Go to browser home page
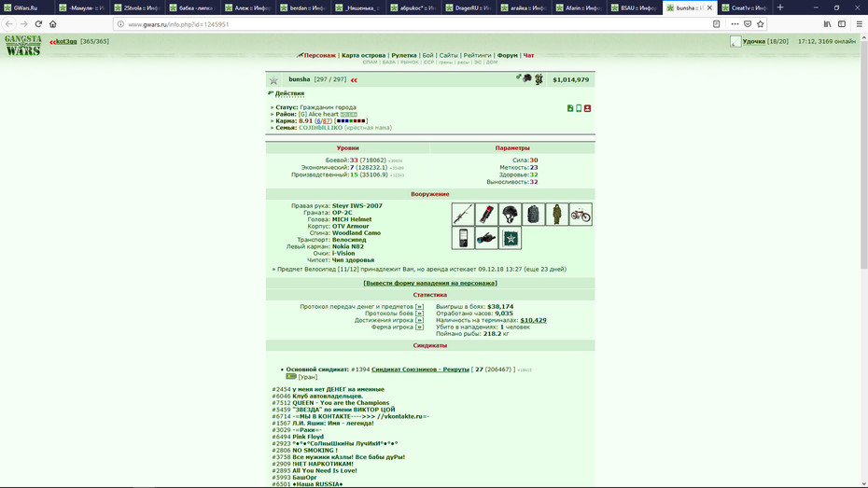 click(53, 23)
